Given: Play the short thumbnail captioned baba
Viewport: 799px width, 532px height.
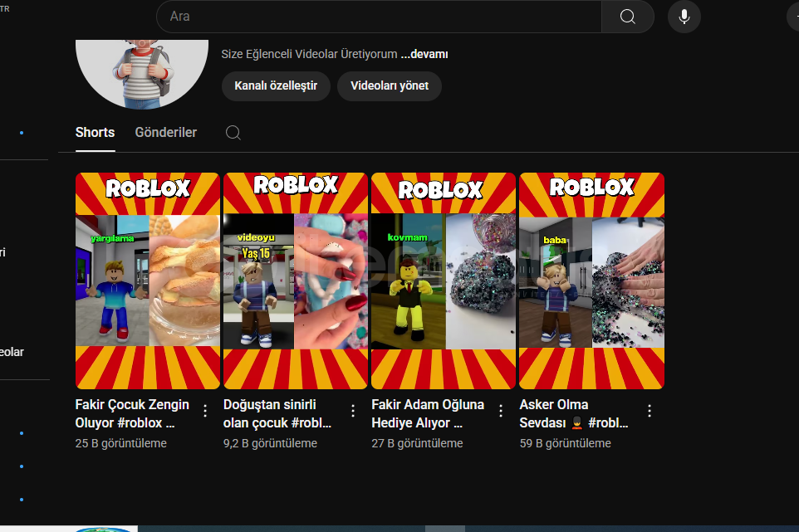Looking at the screenshot, I should (x=591, y=281).
